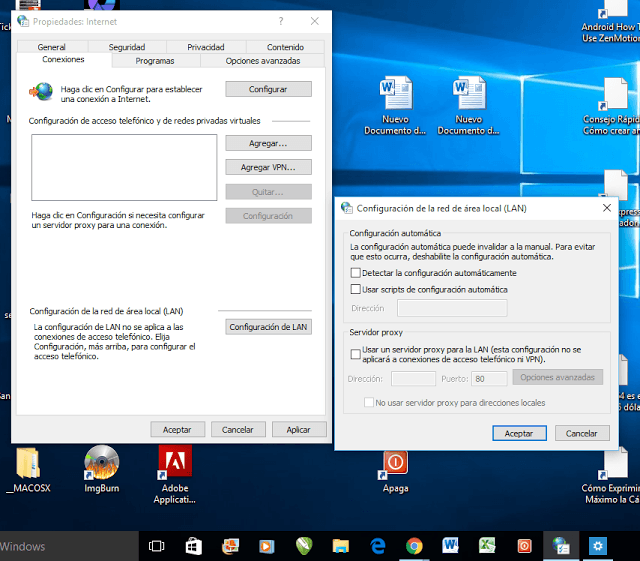Open the Windows Store taskbar icon

click(x=194, y=546)
